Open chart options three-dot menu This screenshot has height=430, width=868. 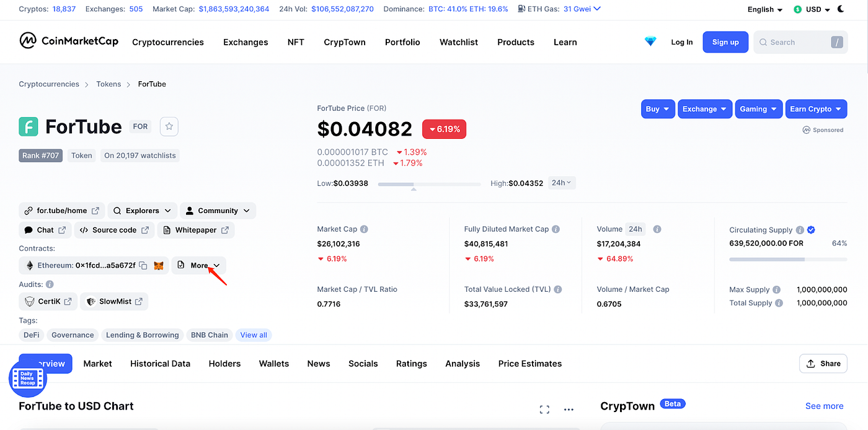[x=569, y=410]
